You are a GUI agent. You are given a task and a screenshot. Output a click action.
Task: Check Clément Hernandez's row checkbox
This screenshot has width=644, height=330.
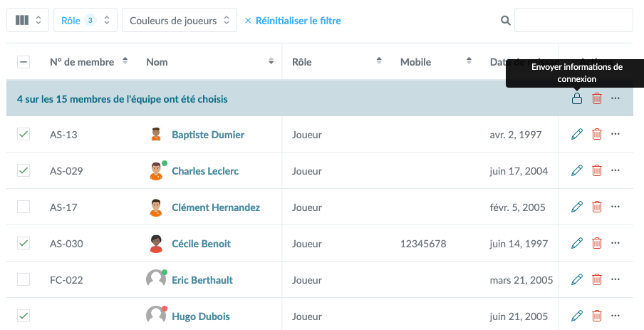click(x=24, y=207)
